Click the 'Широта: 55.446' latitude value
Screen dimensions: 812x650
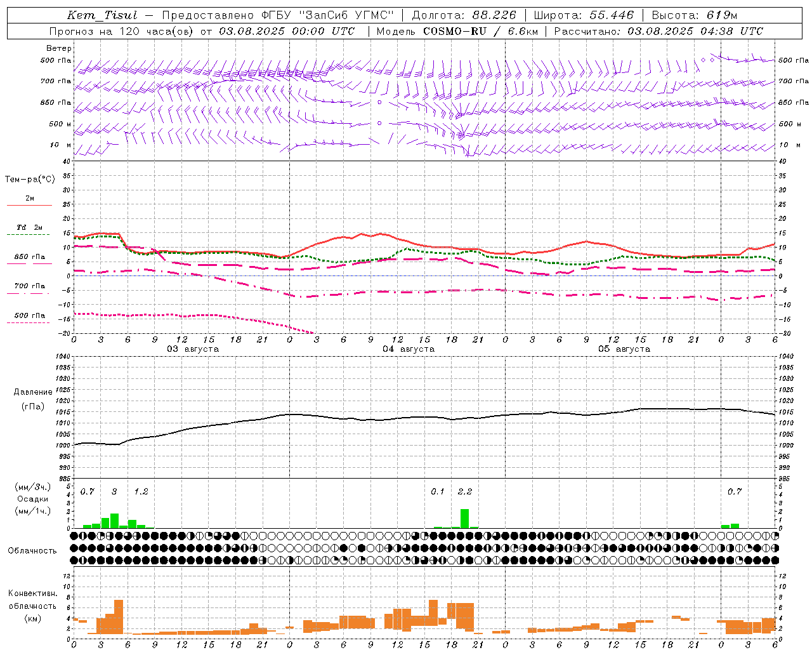(584, 15)
